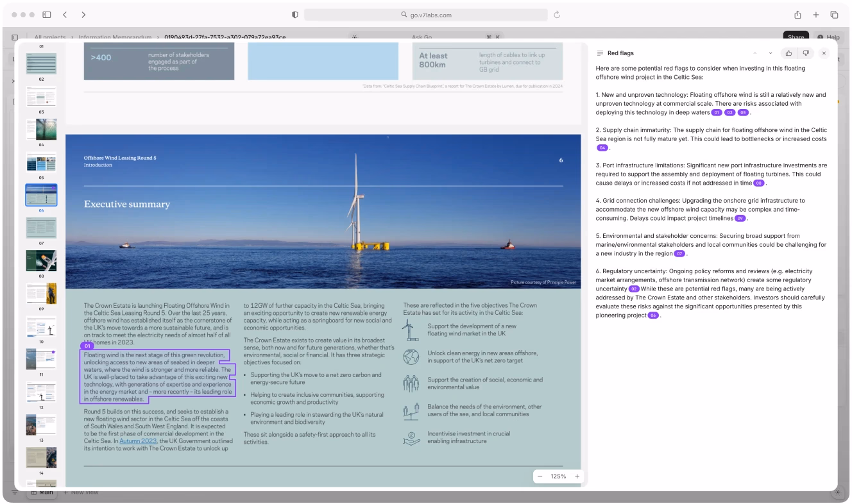
Task: Open citation 06 after pioneering project
Action: [653, 315]
